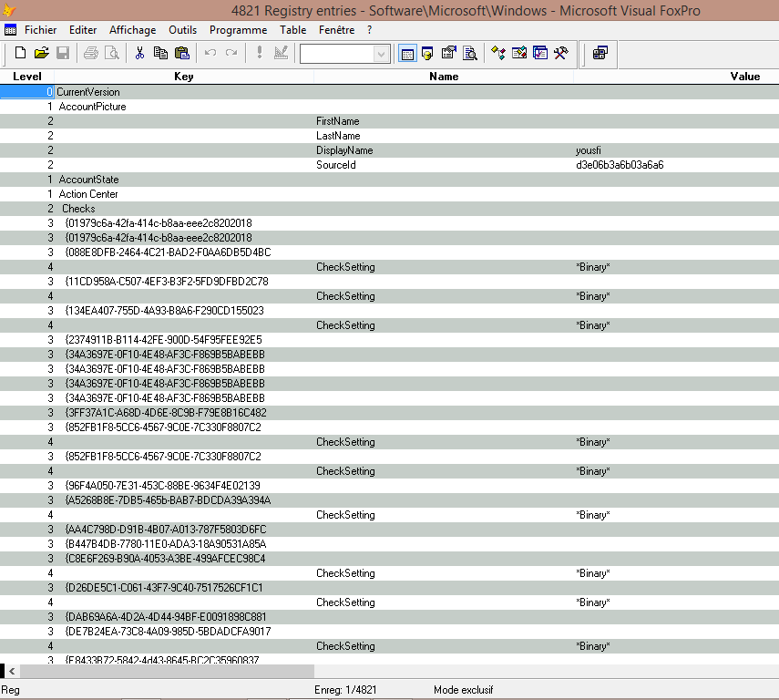Image resolution: width=779 pixels, height=700 pixels.
Task: Open the Fichier menu
Action: click(40, 29)
